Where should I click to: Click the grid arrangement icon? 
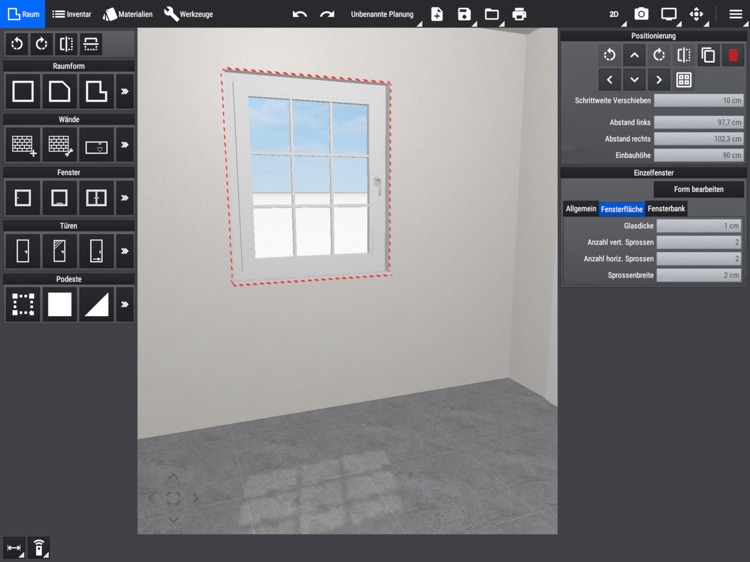pos(684,80)
